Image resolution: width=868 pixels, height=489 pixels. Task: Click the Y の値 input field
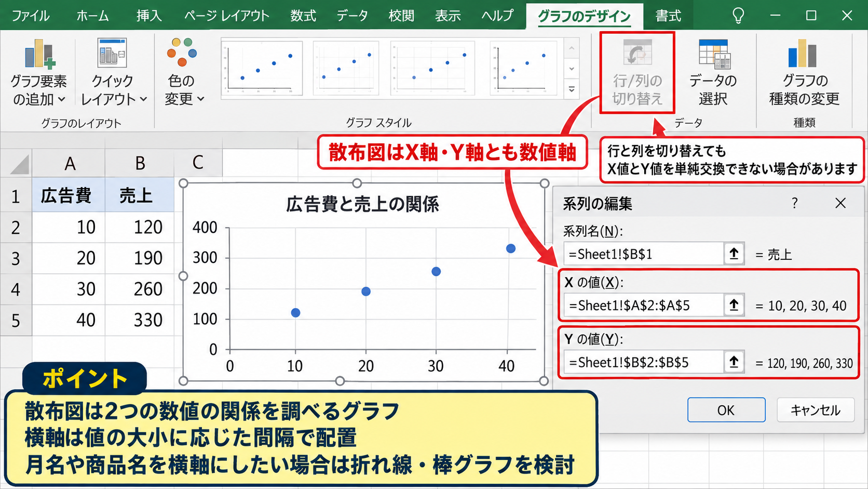tap(644, 362)
